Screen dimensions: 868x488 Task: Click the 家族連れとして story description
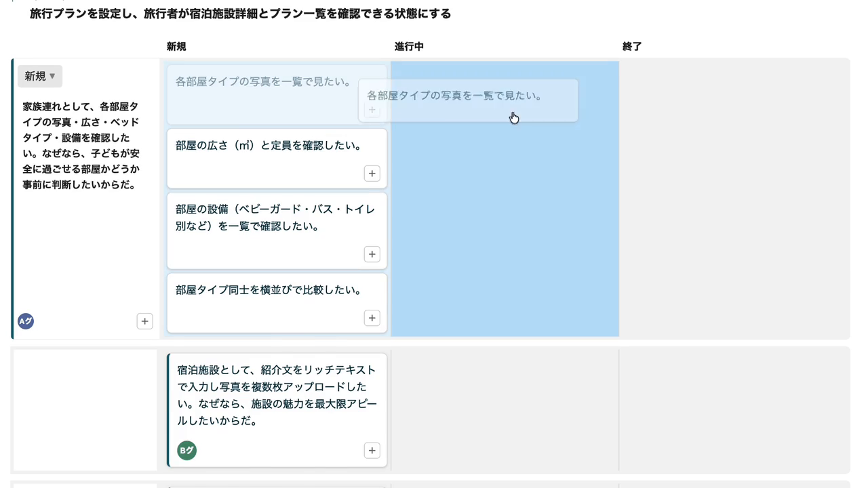pos(81,146)
